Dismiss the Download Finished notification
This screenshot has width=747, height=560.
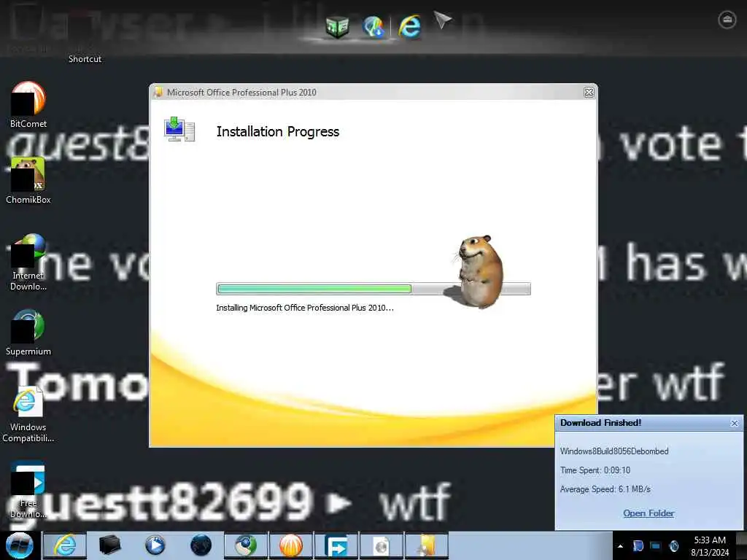pos(734,424)
